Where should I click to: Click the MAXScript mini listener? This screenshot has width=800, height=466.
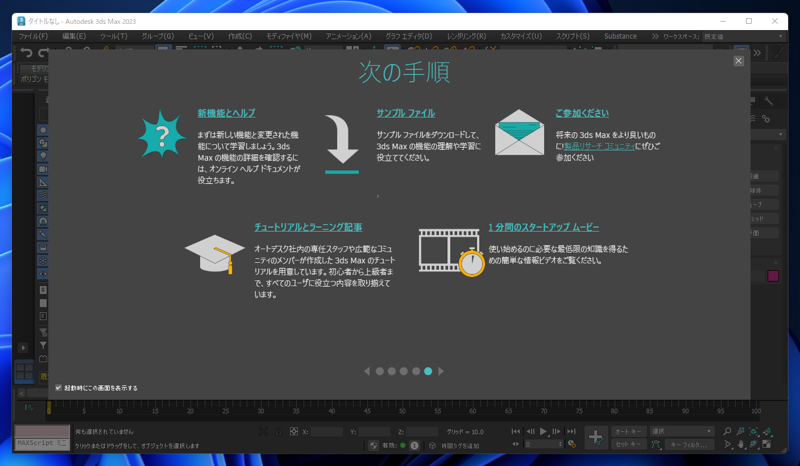(x=42, y=443)
